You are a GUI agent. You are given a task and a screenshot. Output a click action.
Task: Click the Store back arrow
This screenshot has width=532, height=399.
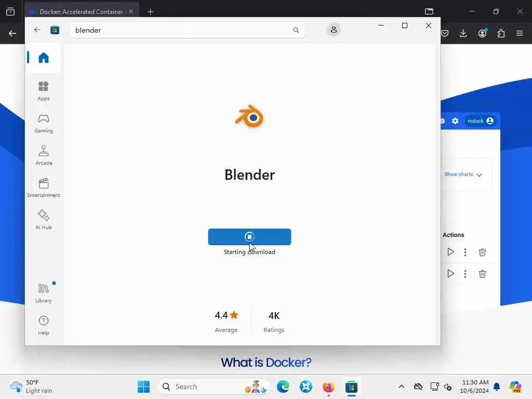[37, 30]
